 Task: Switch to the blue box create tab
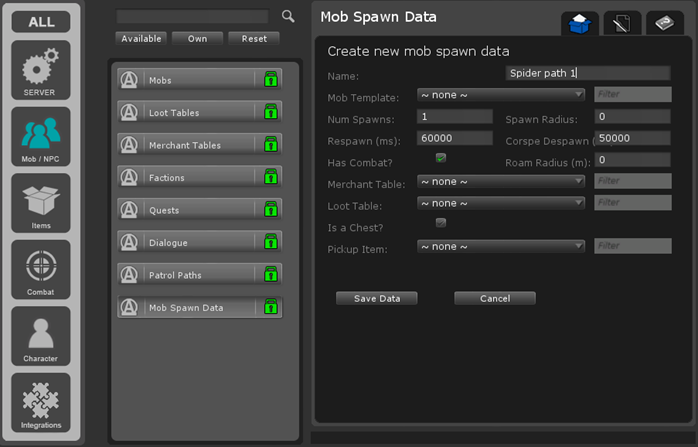click(x=579, y=24)
